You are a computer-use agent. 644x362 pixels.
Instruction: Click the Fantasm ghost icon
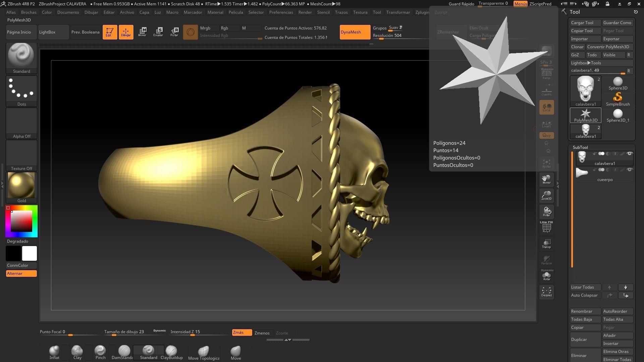coord(546,260)
